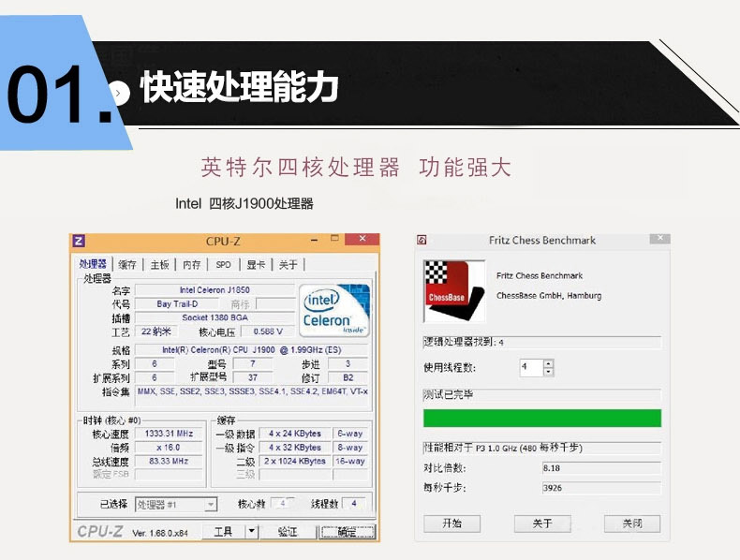Screen dimensions: 740x560
Task: Click the 工具 button in CPU-Z
Action: 224,532
